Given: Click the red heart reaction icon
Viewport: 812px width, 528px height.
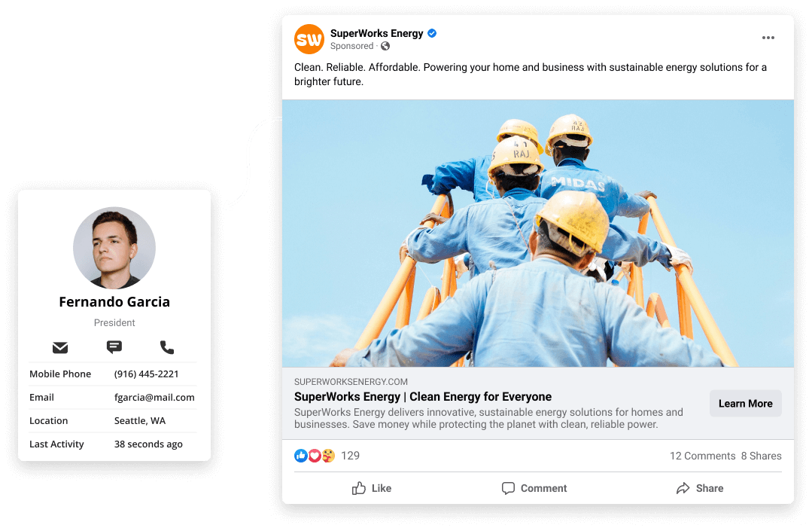Looking at the screenshot, I should coord(315,456).
